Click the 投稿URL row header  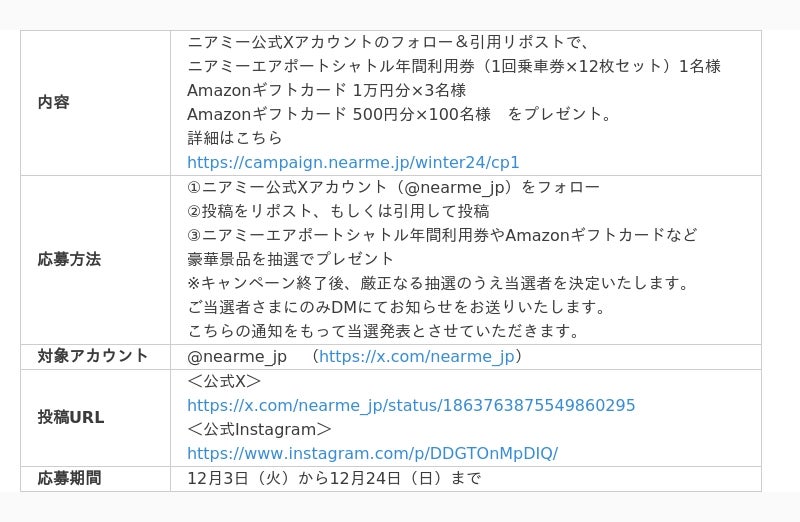(95, 417)
